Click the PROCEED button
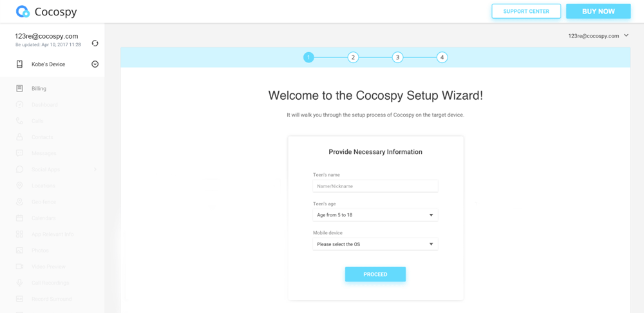644x313 pixels. point(375,274)
